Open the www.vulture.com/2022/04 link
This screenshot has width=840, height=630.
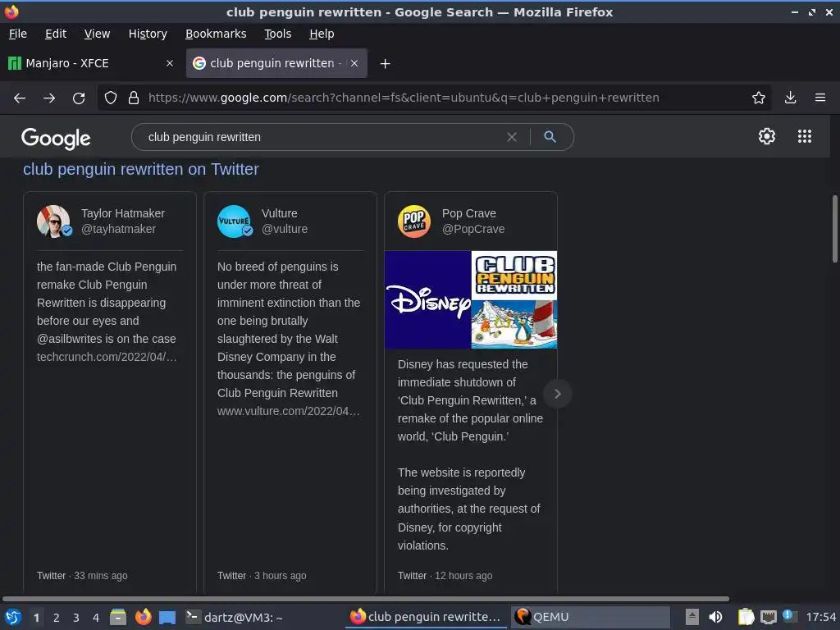[288, 411]
